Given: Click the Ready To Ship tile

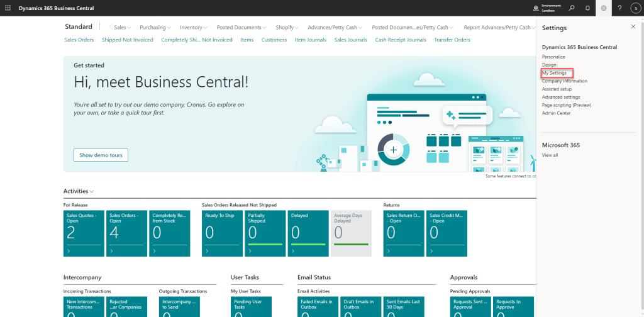Looking at the screenshot, I should pyautogui.click(x=221, y=233).
